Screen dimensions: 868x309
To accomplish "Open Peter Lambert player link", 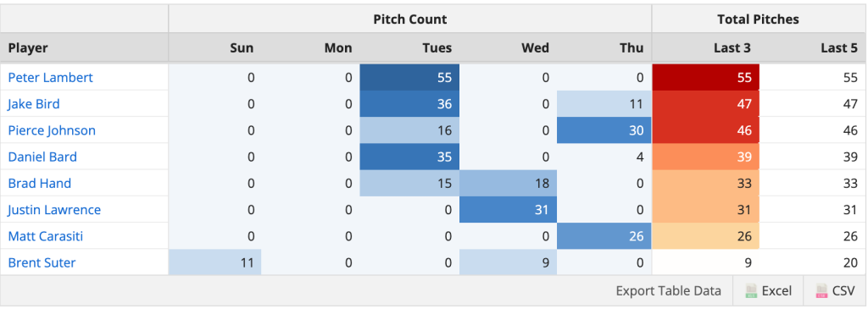I will click(50, 77).
